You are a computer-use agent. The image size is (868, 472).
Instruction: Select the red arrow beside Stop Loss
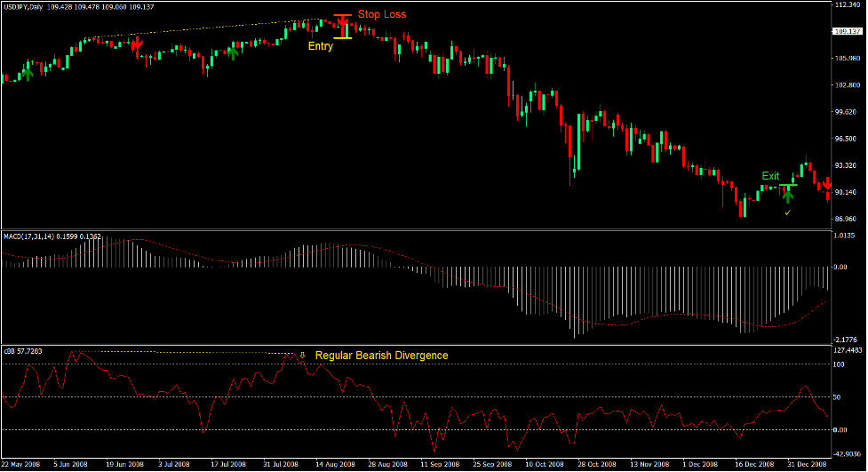pos(343,21)
